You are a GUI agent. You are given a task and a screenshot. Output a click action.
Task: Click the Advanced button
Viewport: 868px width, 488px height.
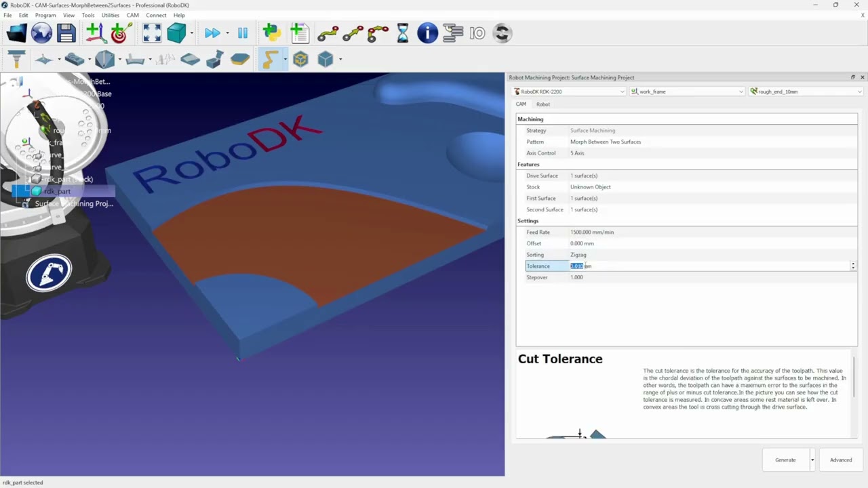click(x=841, y=460)
